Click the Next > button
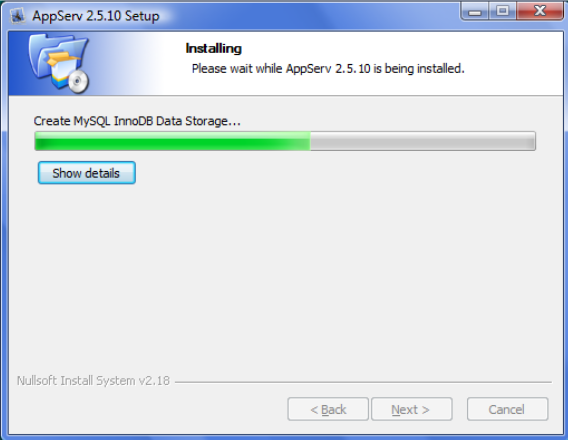This screenshot has width=568, height=440. pos(412,409)
